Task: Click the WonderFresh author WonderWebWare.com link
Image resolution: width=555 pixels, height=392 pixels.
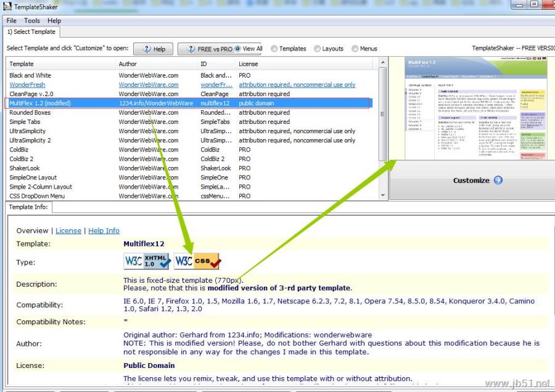Action: [149, 85]
